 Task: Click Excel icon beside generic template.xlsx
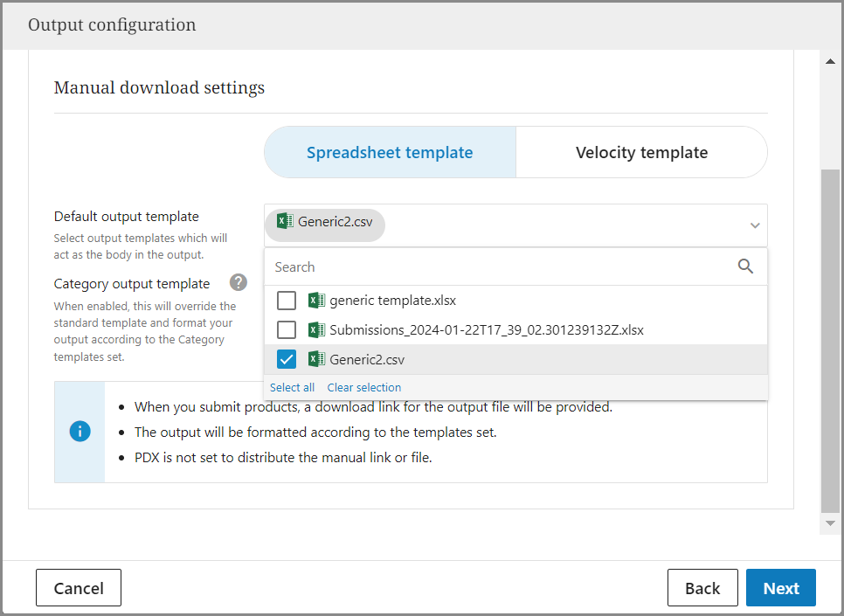[316, 301]
